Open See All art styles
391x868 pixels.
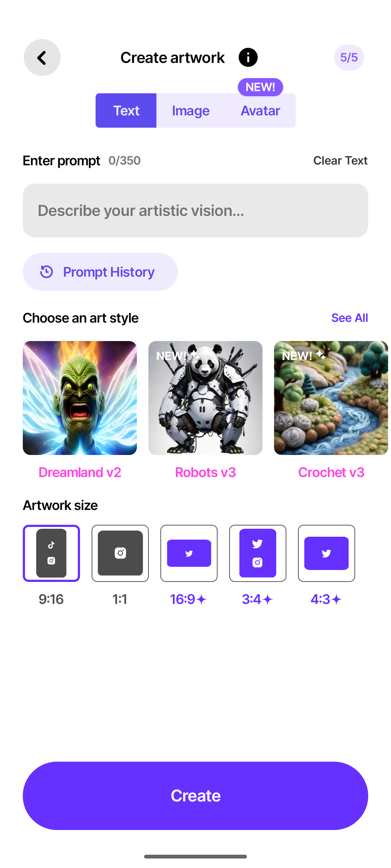[x=350, y=318]
